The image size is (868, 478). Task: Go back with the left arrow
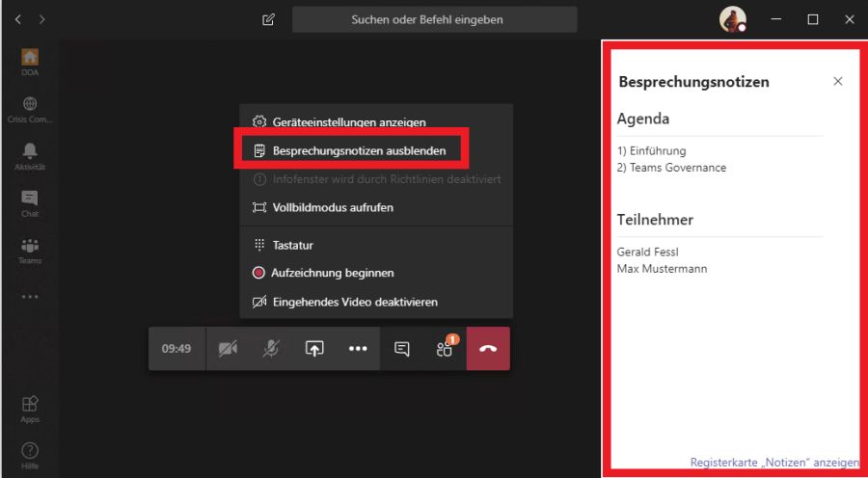click(x=18, y=20)
